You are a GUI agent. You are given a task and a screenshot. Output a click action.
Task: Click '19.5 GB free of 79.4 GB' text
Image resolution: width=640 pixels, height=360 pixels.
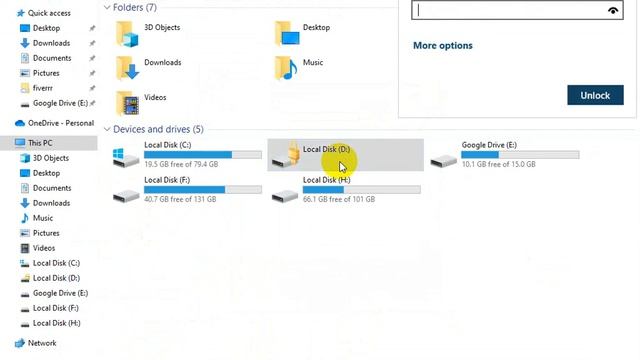tap(181, 164)
